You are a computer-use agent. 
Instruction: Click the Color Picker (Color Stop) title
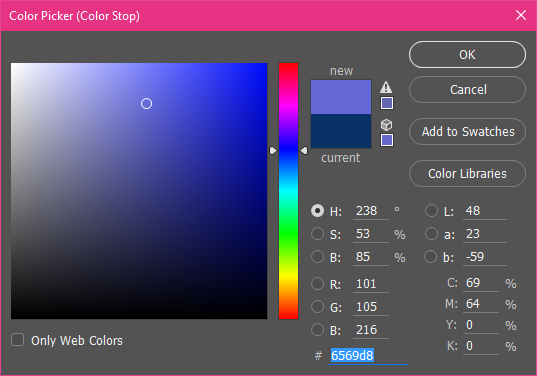click(x=74, y=16)
